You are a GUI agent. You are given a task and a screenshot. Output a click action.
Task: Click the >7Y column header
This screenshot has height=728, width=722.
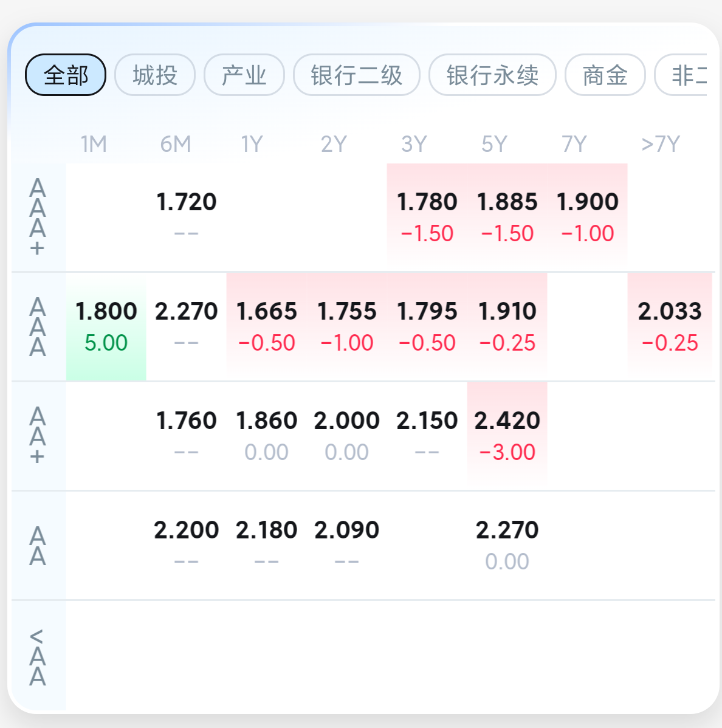pyautogui.click(x=661, y=145)
